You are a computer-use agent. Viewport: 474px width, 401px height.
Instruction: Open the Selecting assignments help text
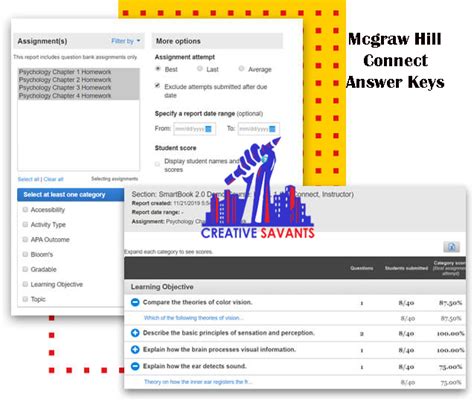tap(114, 179)
